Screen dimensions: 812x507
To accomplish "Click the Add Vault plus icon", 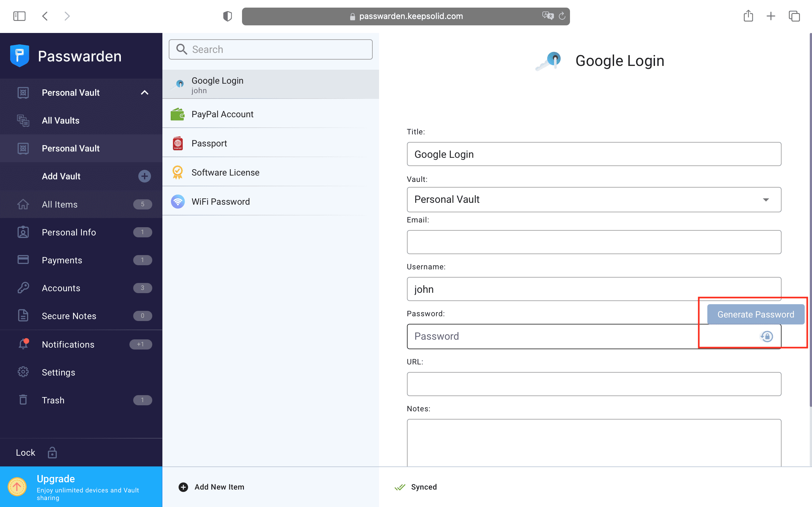I will pyautogui.click(x=144, y=176).
